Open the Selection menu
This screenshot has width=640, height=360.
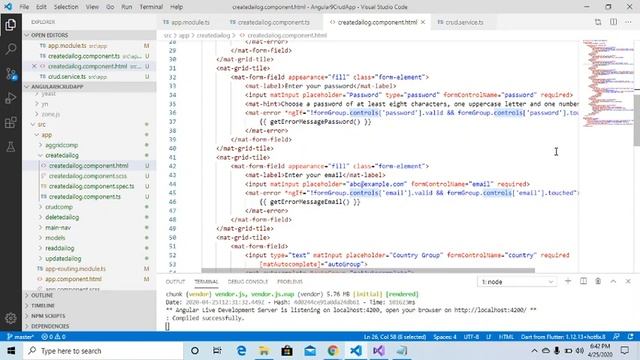point(66,7)
